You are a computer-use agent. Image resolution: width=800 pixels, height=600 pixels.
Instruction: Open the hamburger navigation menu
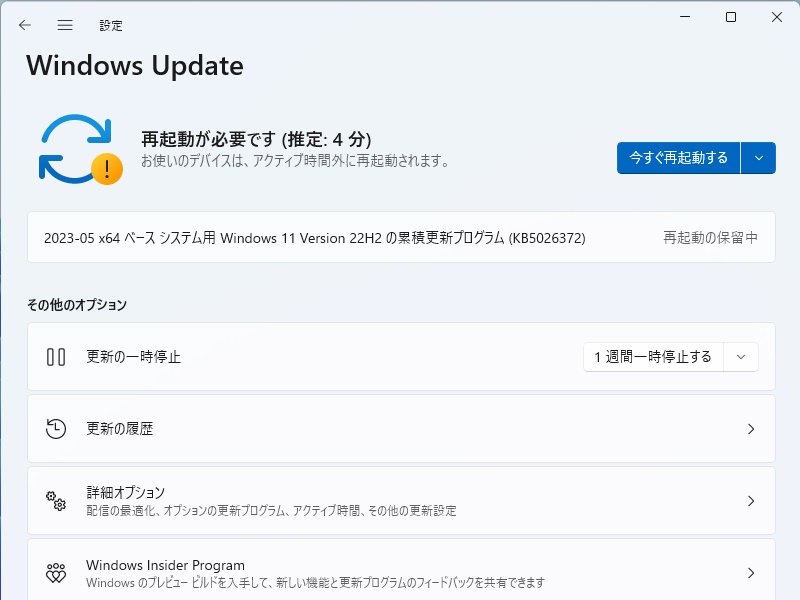coord(65,25)
